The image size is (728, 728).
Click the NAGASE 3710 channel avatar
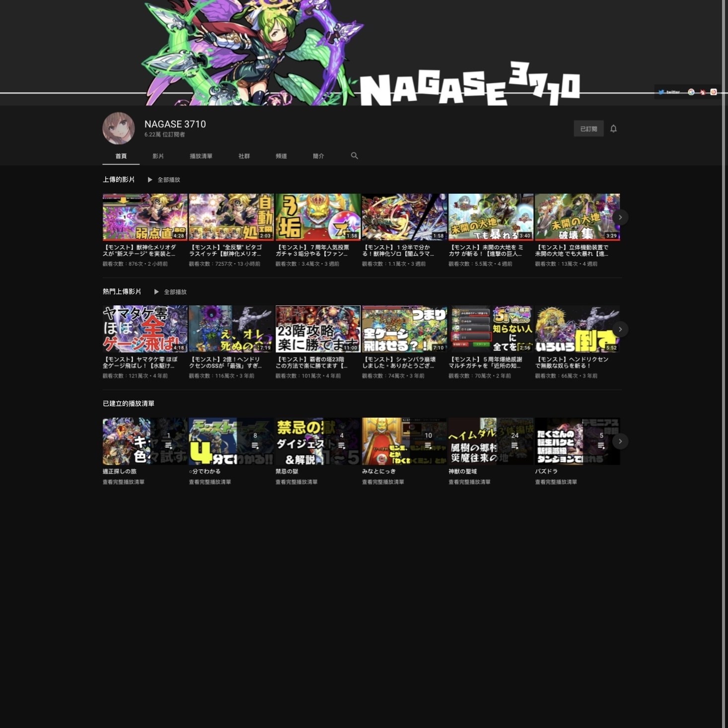coord(119,128)
